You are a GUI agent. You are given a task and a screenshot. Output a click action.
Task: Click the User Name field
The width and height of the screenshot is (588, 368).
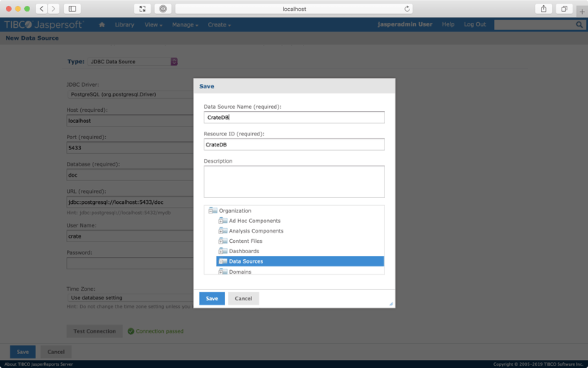point(130,236)
